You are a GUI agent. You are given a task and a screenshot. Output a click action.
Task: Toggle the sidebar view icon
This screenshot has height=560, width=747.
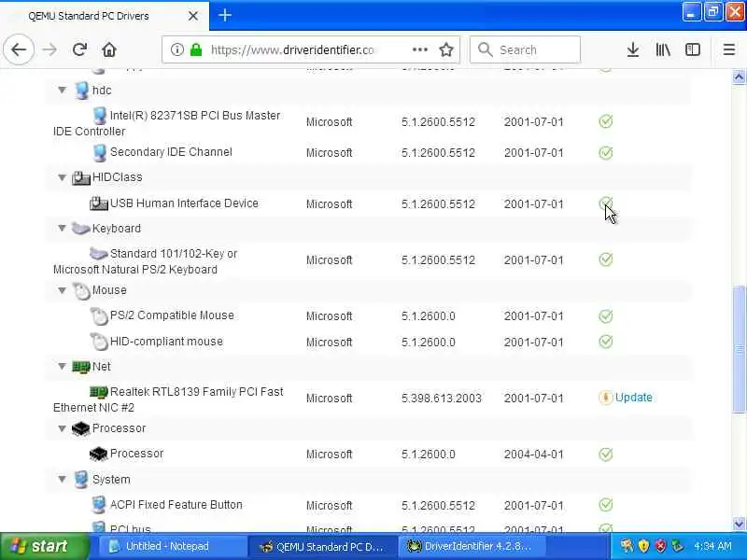click(x=692, y=49)
